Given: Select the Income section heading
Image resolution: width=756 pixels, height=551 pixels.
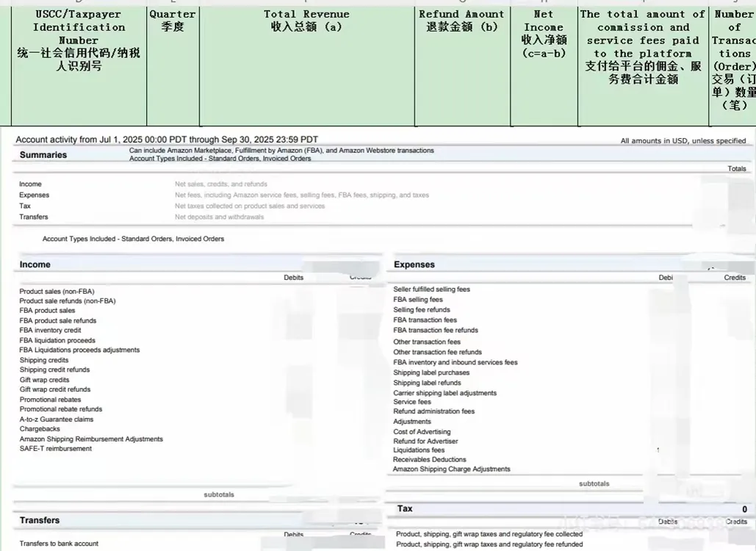Looking at the screenshot, I should [x=35, y=264].
